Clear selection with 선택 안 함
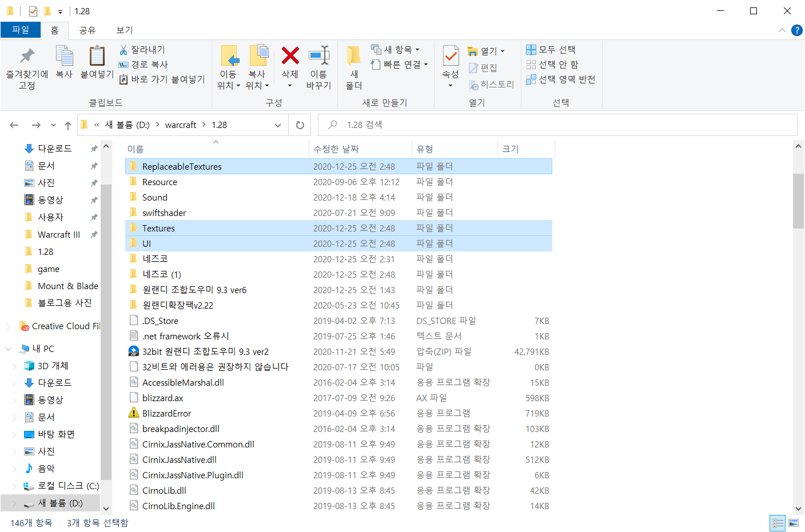 pos(552,65)
